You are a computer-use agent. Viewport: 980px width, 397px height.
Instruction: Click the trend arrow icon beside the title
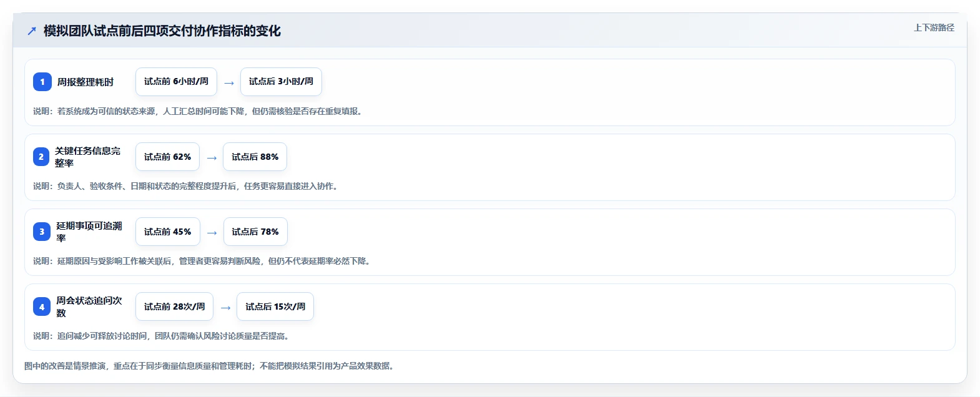click(32, 31)
